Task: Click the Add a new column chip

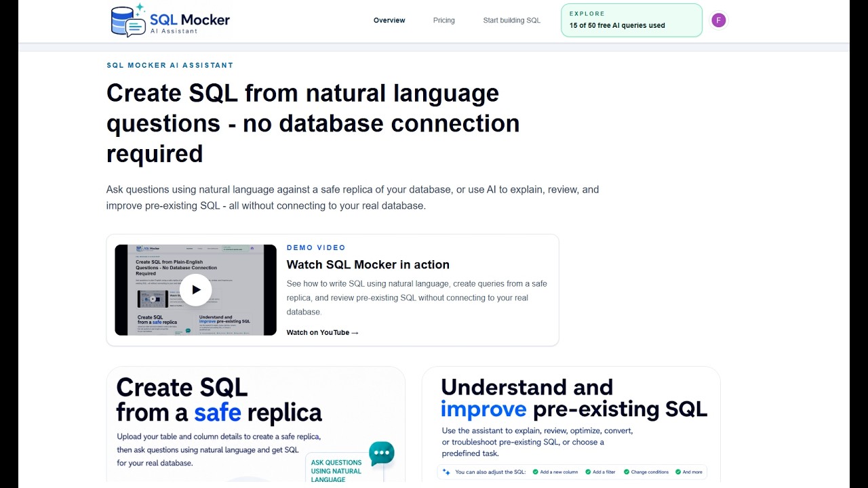Action: point(555,472)
